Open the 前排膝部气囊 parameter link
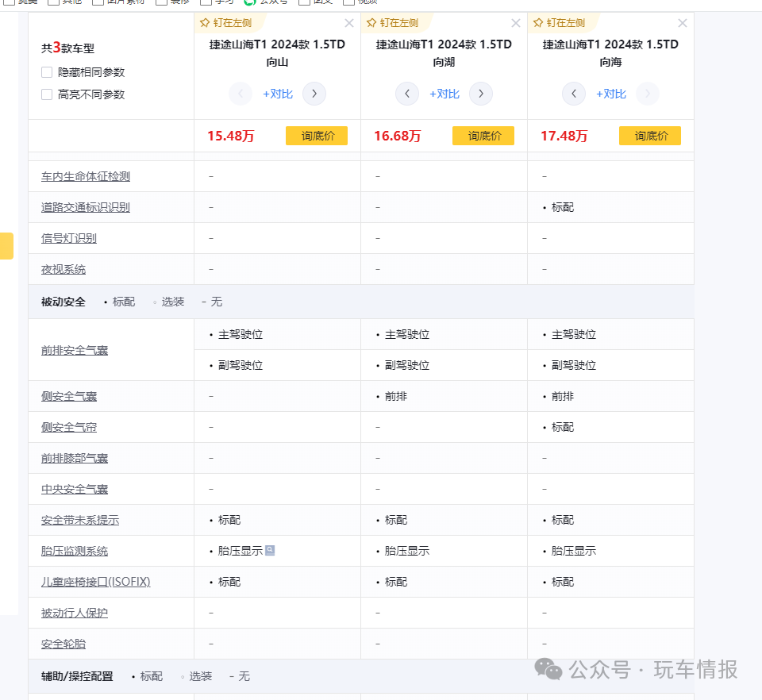This screenshot has height=700, width=762. tap(75, 458)
